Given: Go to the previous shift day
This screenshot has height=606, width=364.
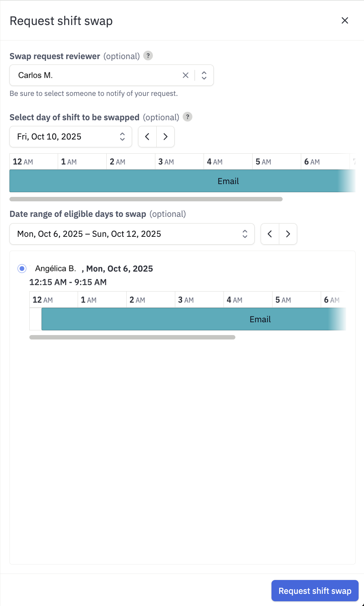Looking at the screenshot, I should click(x=147, y=137).
